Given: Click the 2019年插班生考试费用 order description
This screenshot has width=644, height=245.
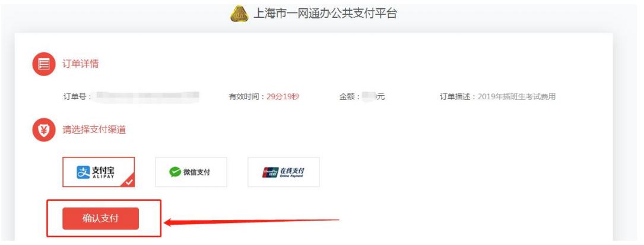Looking at the screenshot, I should pyautogui.click(x=516, y=97).
